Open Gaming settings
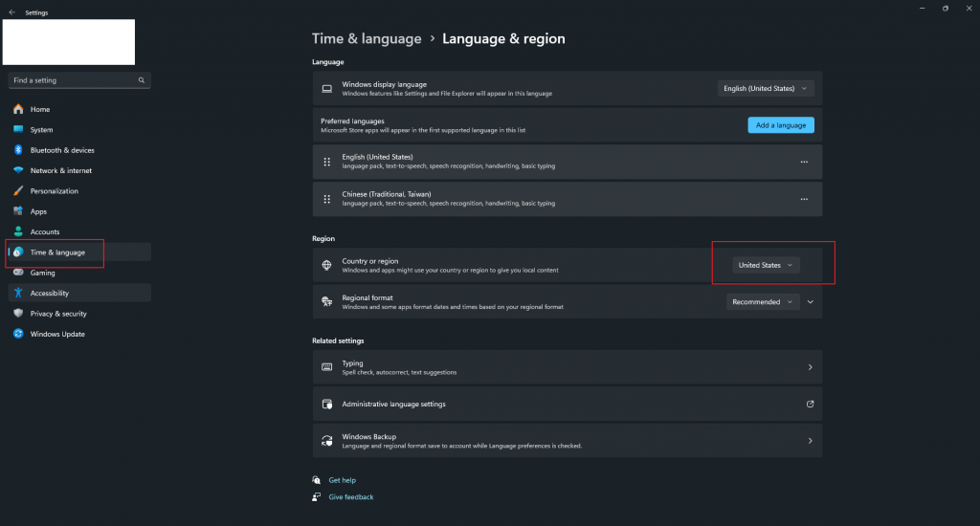The image size is (980, 526). 79,273
